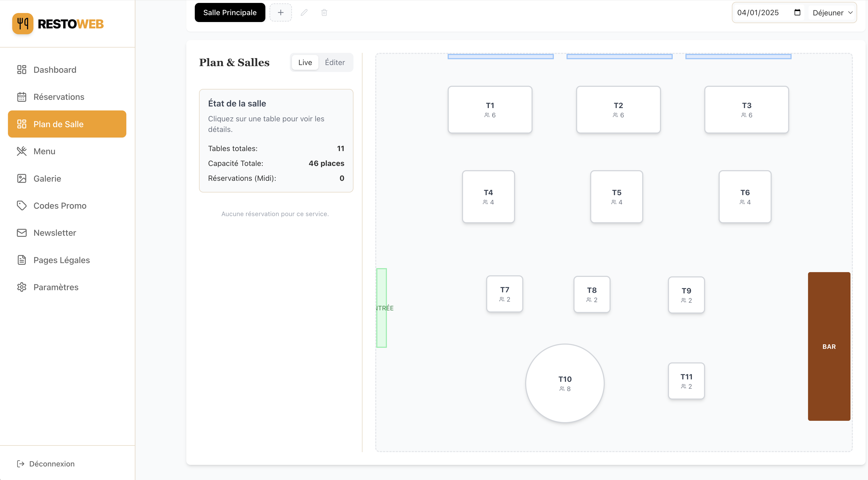Viewport: 868px width, 480px height.
Task: Click the plus button to add a room
Action: [281, 12]
